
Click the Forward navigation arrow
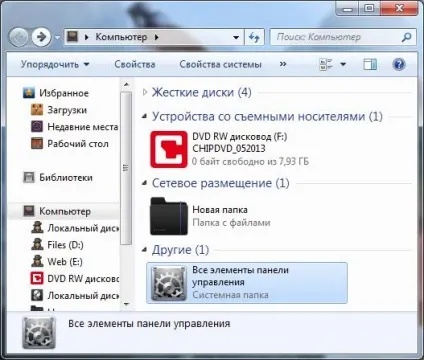tap(41, 37)
